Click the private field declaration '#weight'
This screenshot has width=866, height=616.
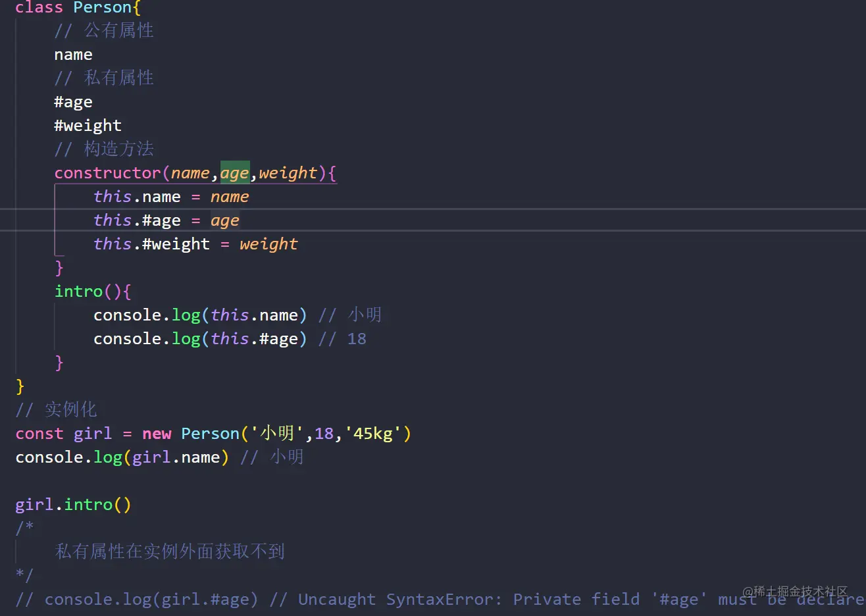pyautogui.click(x=88, y=126)
